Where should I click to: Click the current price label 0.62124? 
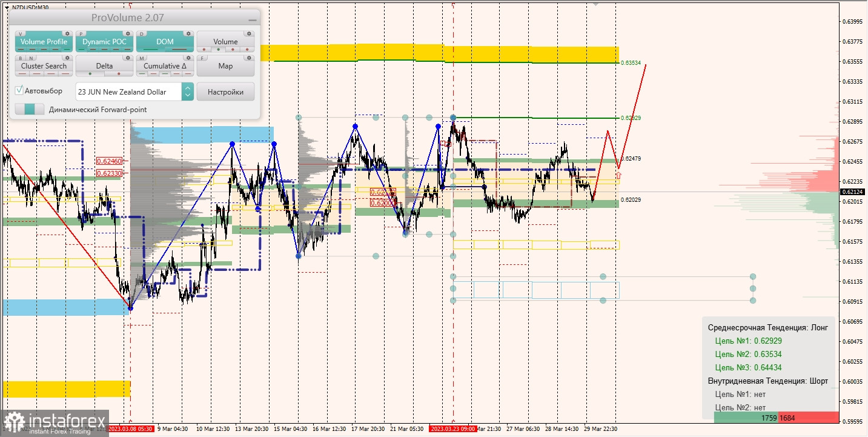click(x=852, y=192)
